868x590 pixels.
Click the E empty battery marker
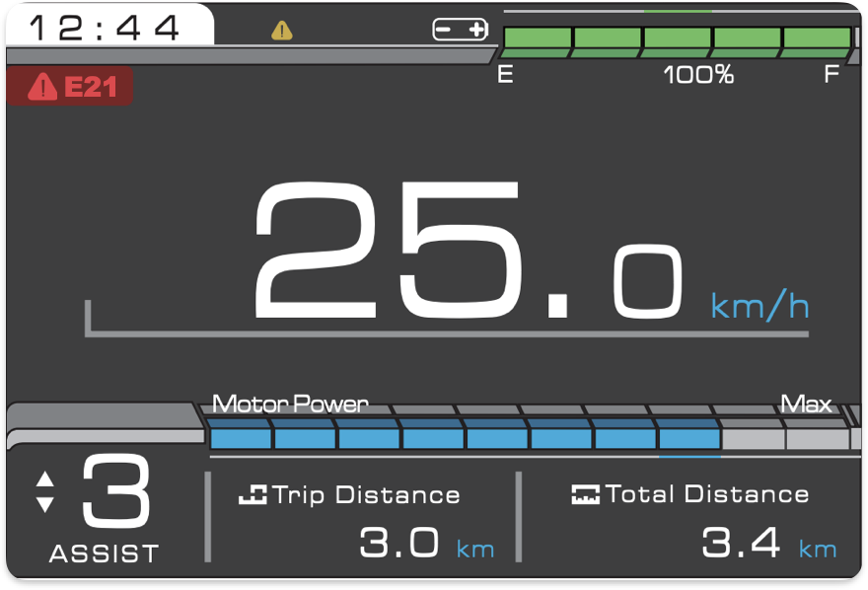click(505, 74)
